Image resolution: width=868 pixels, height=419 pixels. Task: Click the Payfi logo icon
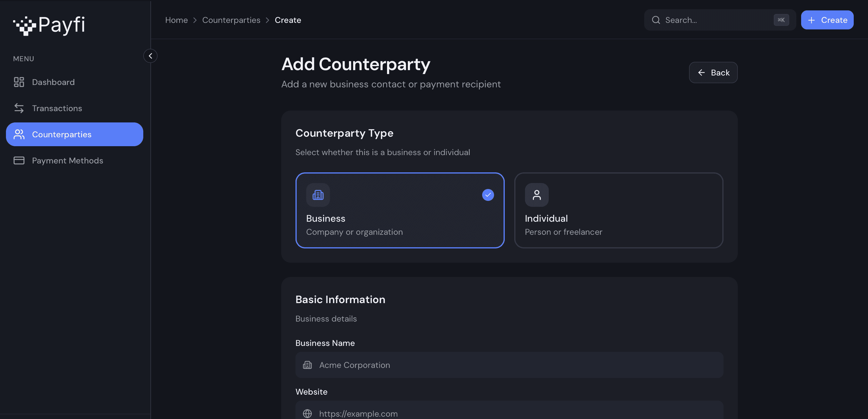tap(25, 26)
